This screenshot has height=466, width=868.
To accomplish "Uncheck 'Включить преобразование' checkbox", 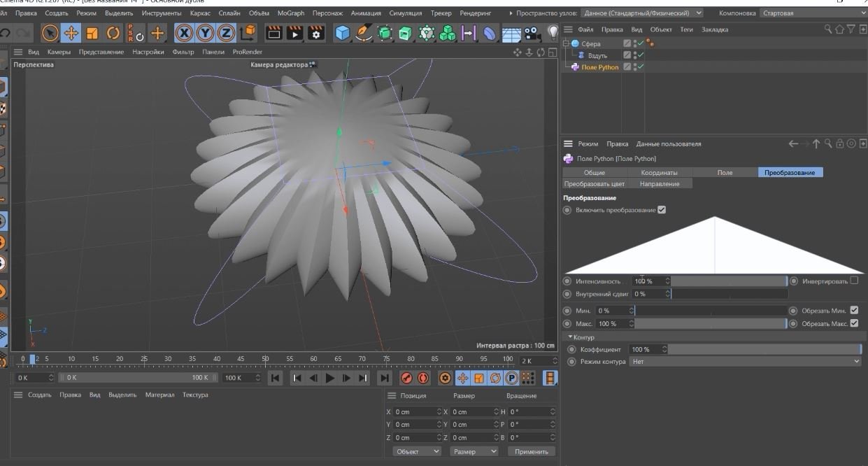I will [x=662, y=210].
